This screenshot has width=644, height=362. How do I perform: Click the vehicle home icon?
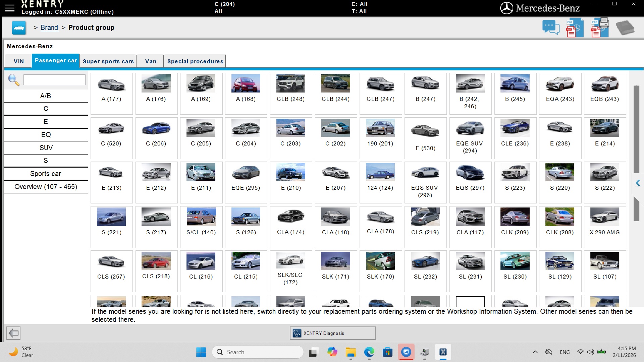pos(19,28)
